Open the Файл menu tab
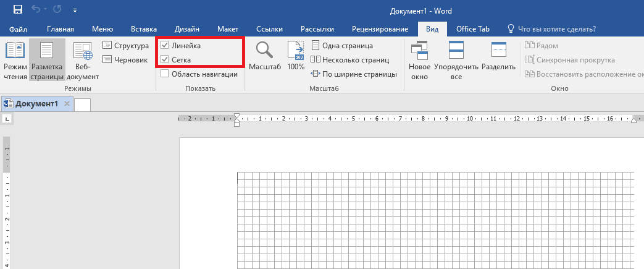 [x=18, y=29]
